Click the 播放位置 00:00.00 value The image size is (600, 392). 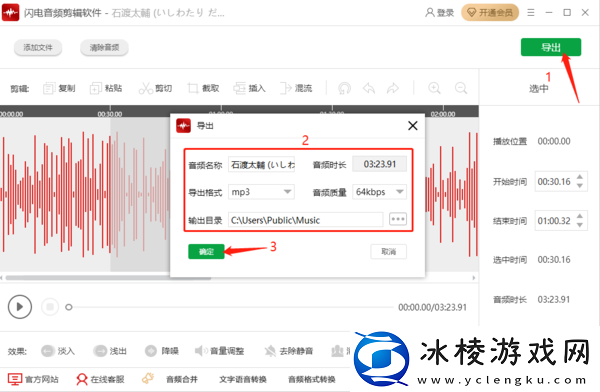(554, 141)
